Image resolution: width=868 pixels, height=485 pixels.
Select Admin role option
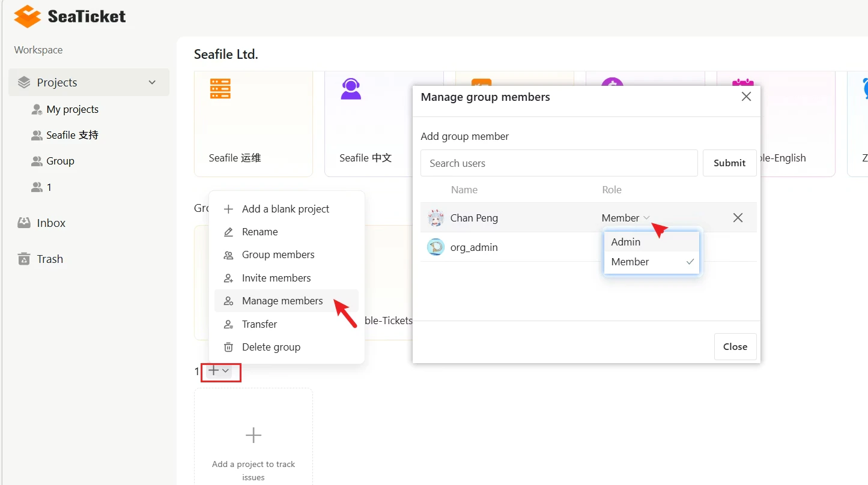pyautogui.click(x=652, y=242)
